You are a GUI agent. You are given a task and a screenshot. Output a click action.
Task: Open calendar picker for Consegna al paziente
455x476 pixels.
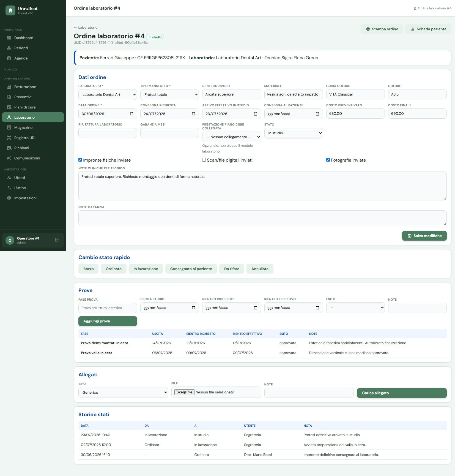(317, 114)
